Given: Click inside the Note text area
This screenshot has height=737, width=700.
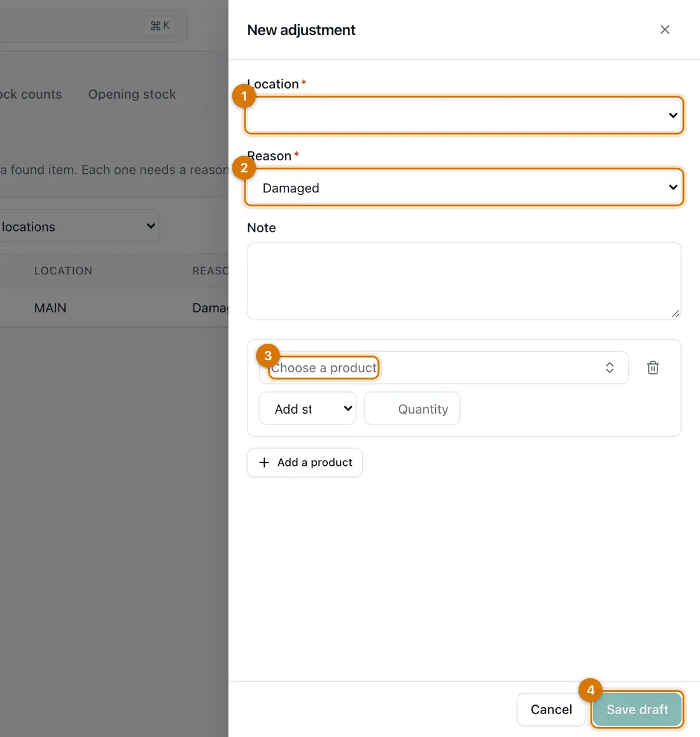Looking at the screenshot, I should [x=463, y=281].
